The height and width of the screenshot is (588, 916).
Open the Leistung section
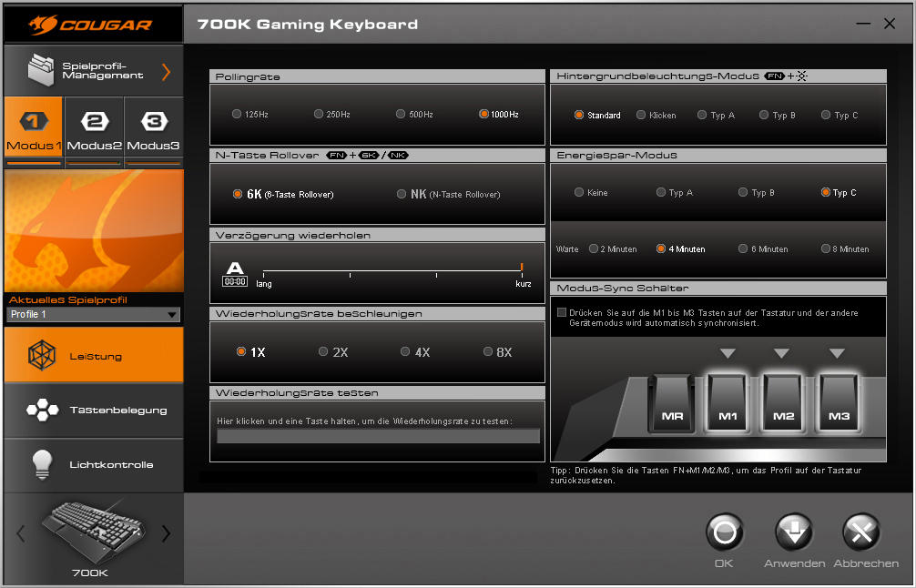tap(94, 355)
